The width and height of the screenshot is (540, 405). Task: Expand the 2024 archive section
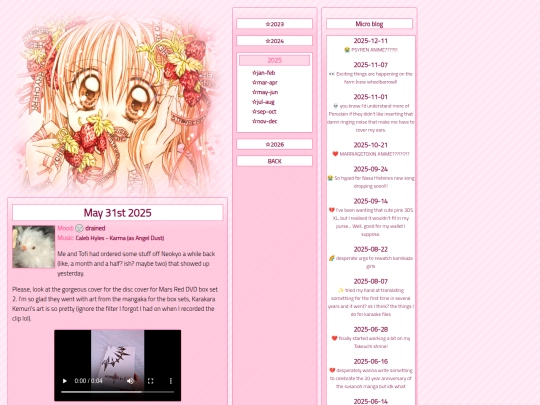[x=274, y=41]
